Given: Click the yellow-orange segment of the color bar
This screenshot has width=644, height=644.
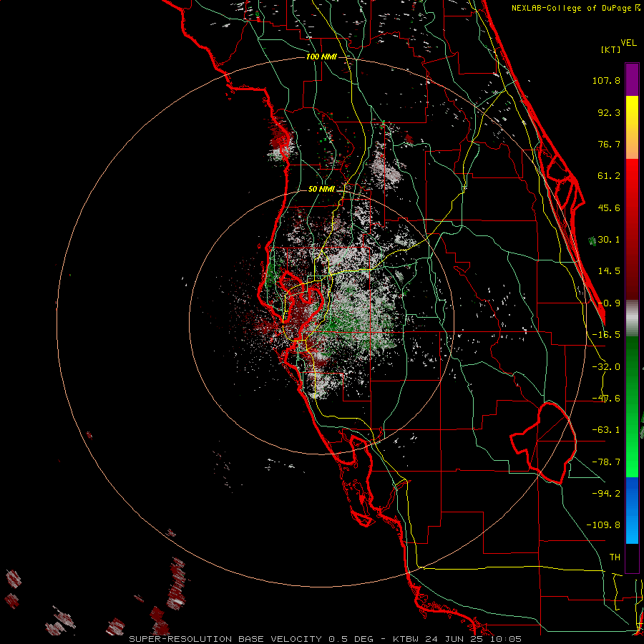Looking at the screenshot, I should (632, 127).
